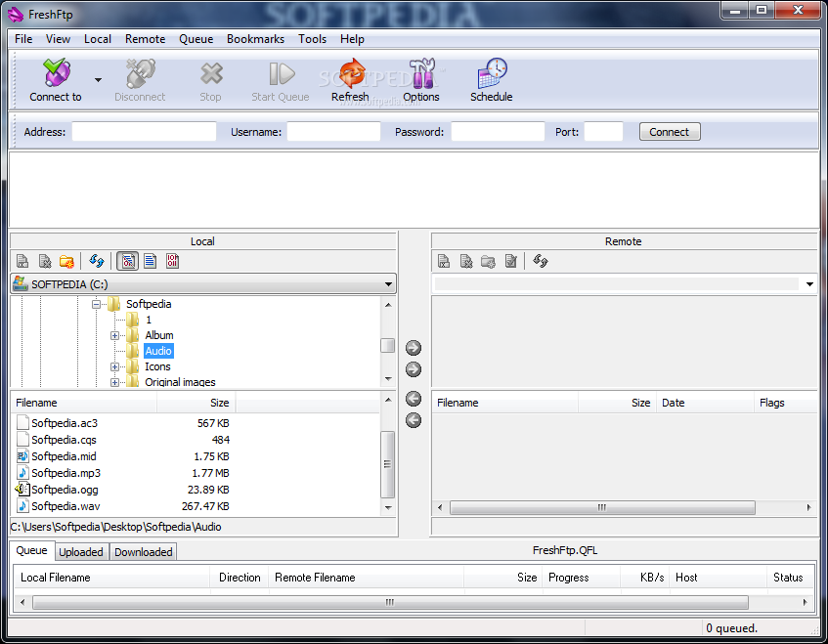Viewport: 828px width, 644px height.
Task: Select the Queue tab
Action: tap(31, 550)
